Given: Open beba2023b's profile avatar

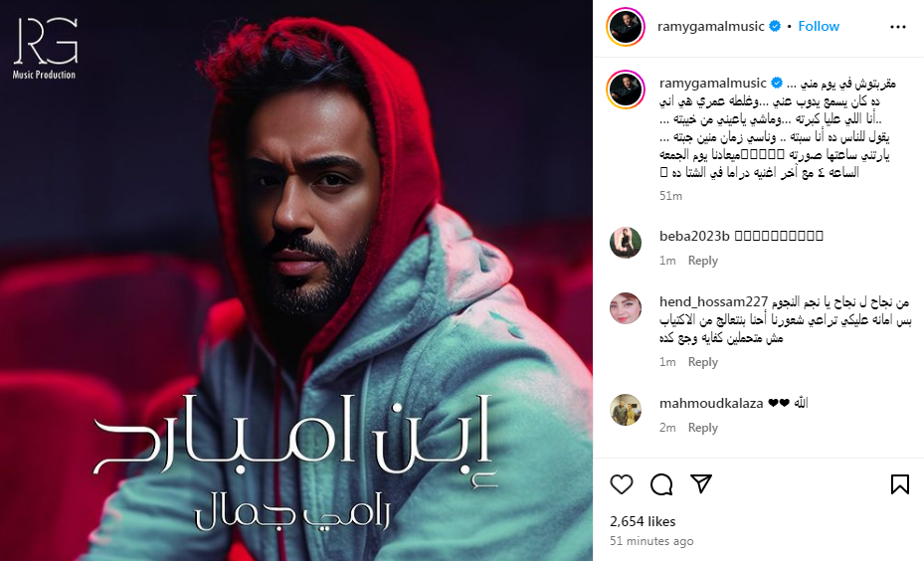Looking at the screenshot, I should pyautogui.click(x=626, y=242).
